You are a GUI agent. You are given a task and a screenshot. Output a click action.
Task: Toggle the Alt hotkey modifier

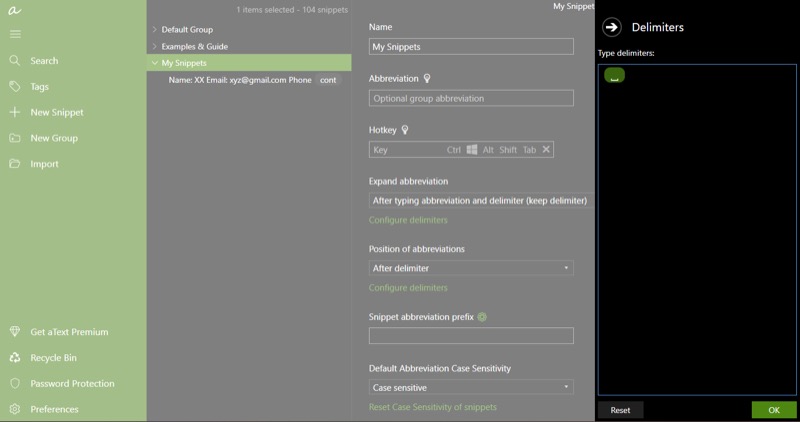pos(488,150)
